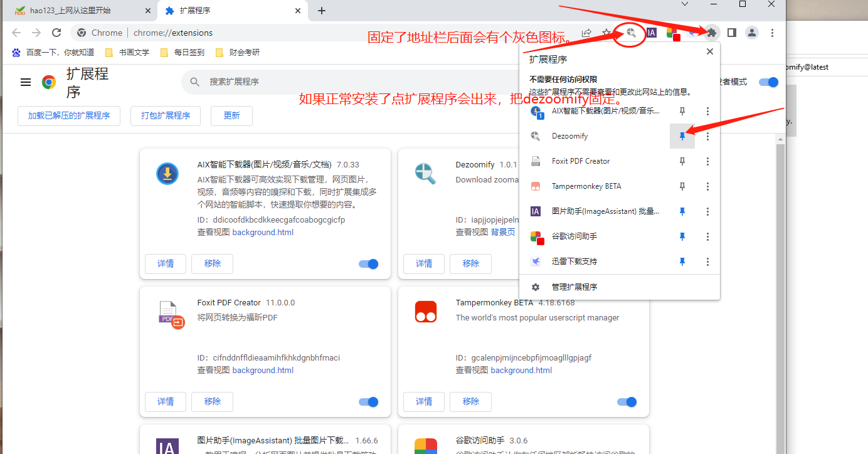Click the Chrome logo beside 扩展程序 heading
The image size is (868, 454).
coord(49,82)
